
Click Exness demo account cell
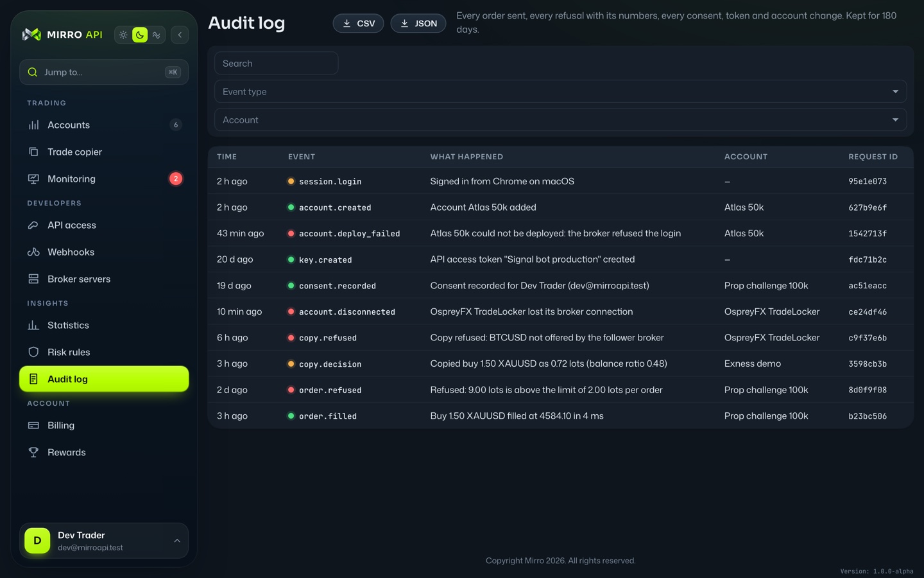(x=752, y=363)
